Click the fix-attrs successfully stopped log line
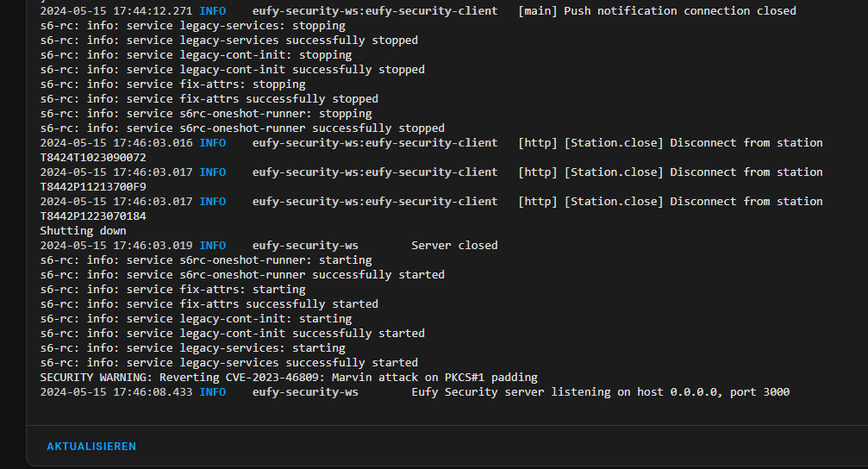Viewport: 868px width, 469px height. point(209,99)
